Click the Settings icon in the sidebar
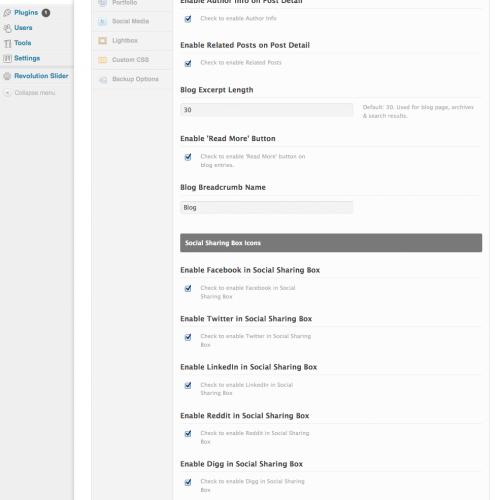500x500 pixels. (7, 59)
